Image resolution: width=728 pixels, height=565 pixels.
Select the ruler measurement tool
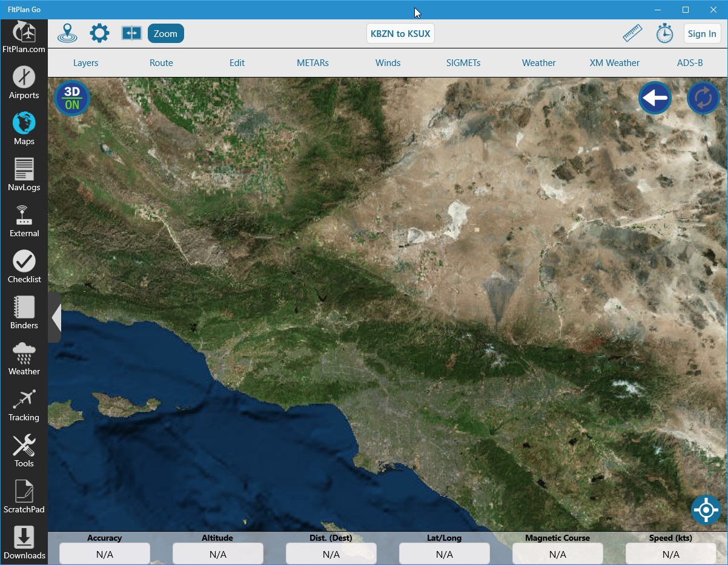[x=632, y=33]
